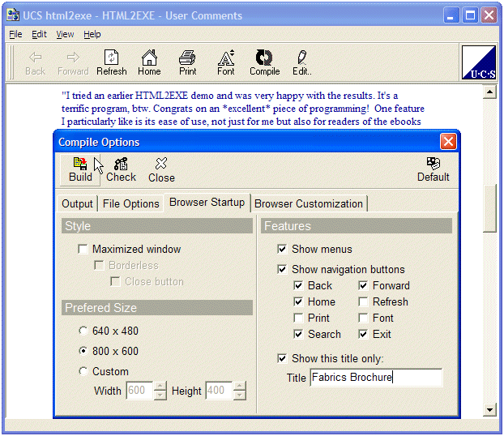Open the Font toolbar icon
The height and width of the screenshot is (436, 504).
pos(226,58)
